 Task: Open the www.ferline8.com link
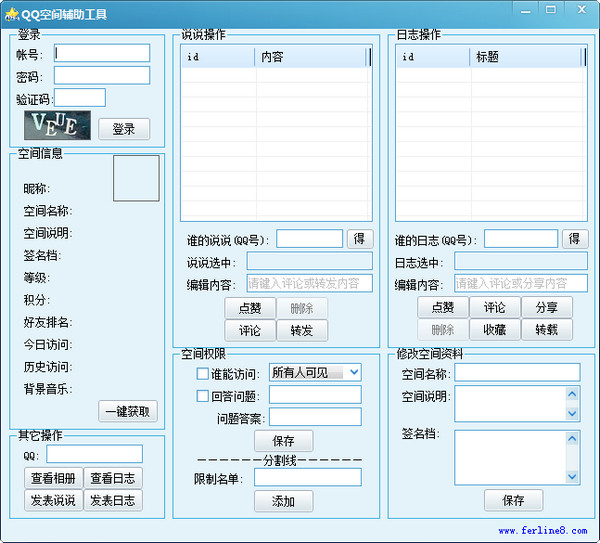coord(543,530)
